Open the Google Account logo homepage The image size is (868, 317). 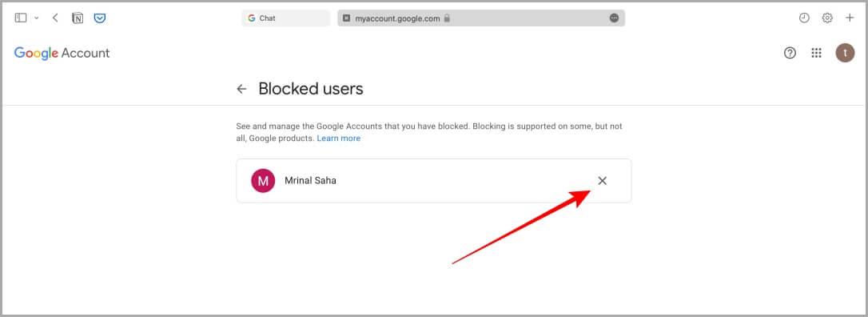62,53
